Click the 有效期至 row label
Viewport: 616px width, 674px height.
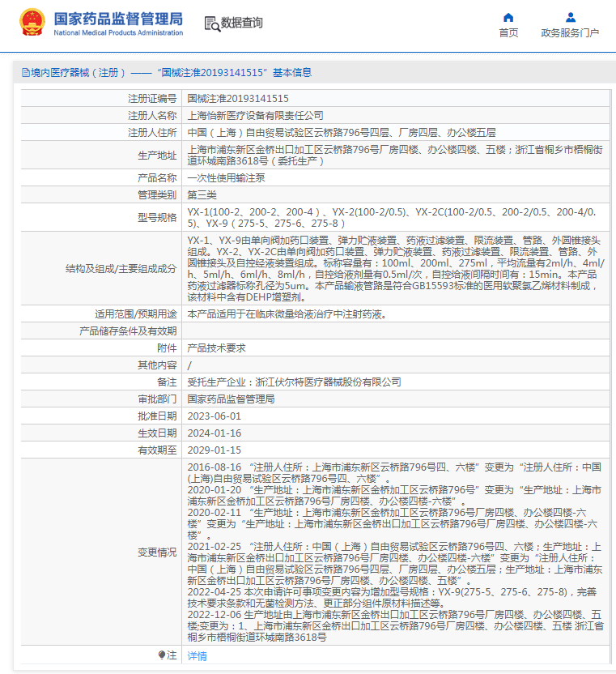pos(157,450)
